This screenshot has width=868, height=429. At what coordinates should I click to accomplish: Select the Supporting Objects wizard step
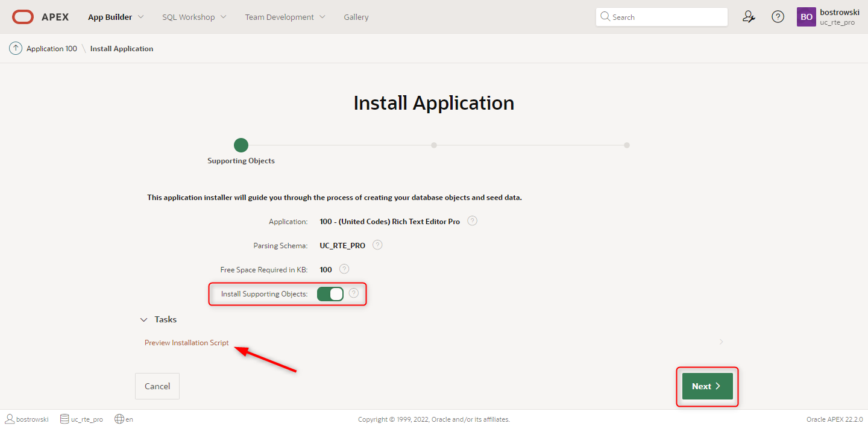coord(241,145)
